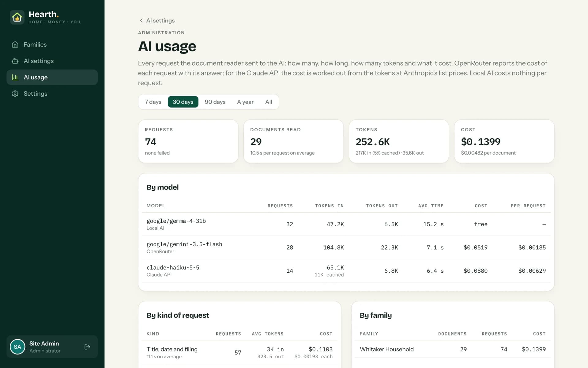Click the Hearth house logo icon
588x368 pixels.
coord(17,17)
